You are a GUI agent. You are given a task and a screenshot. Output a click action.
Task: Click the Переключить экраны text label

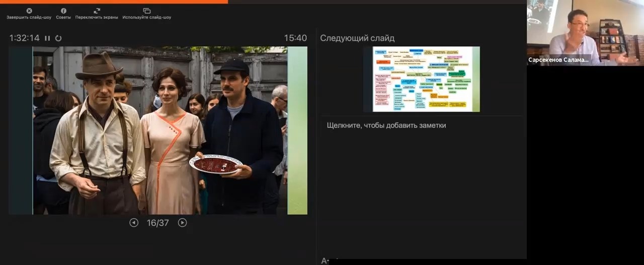(97, 17)
